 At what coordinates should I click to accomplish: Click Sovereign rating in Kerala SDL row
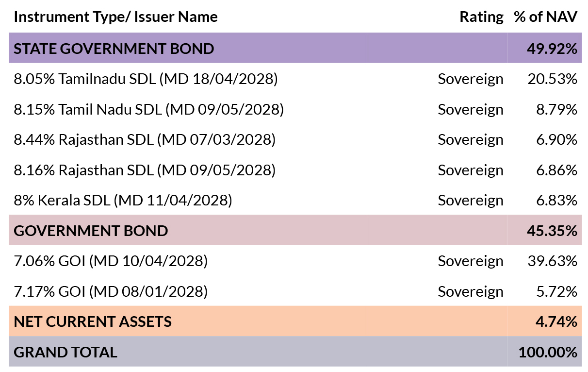471,201
